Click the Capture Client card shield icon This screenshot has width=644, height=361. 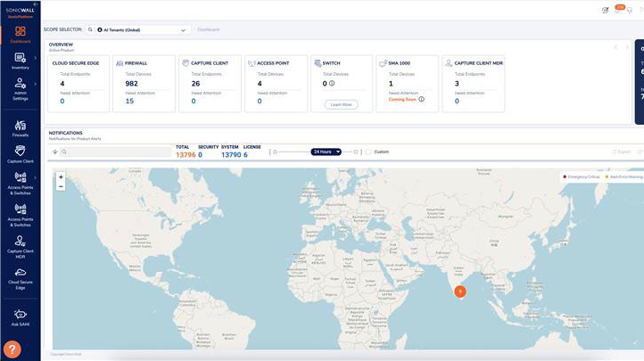[x=186, y=62]
